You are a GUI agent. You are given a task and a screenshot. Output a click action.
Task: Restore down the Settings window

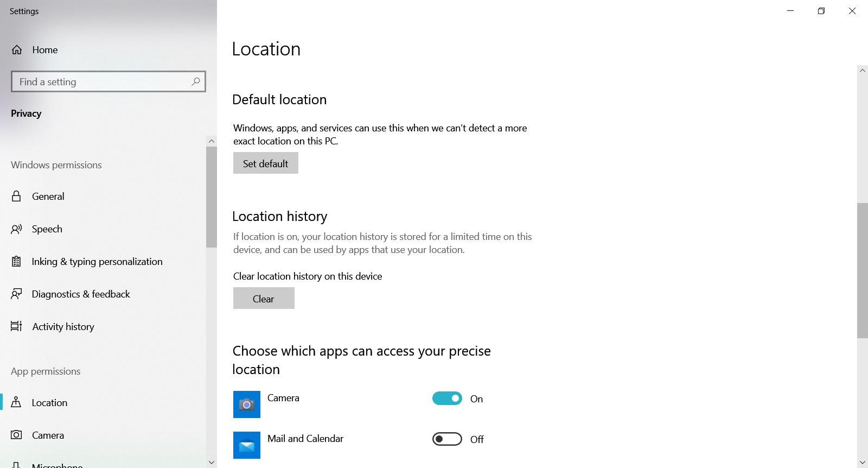pyautogui.click(x=821, y=11)
